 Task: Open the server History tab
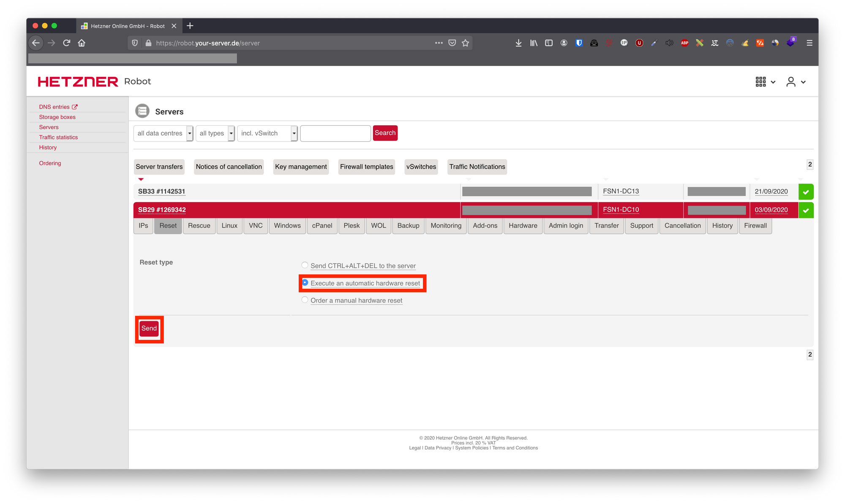click(722, 226)
